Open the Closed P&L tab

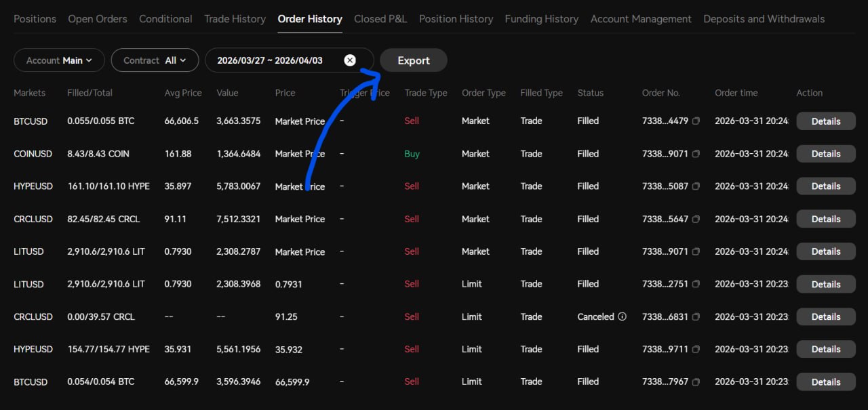[x=380, y=19]
